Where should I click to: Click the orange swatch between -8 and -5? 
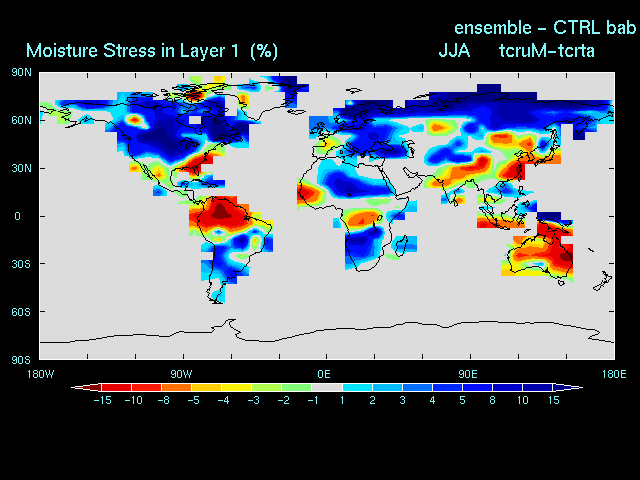click(177, 387)
